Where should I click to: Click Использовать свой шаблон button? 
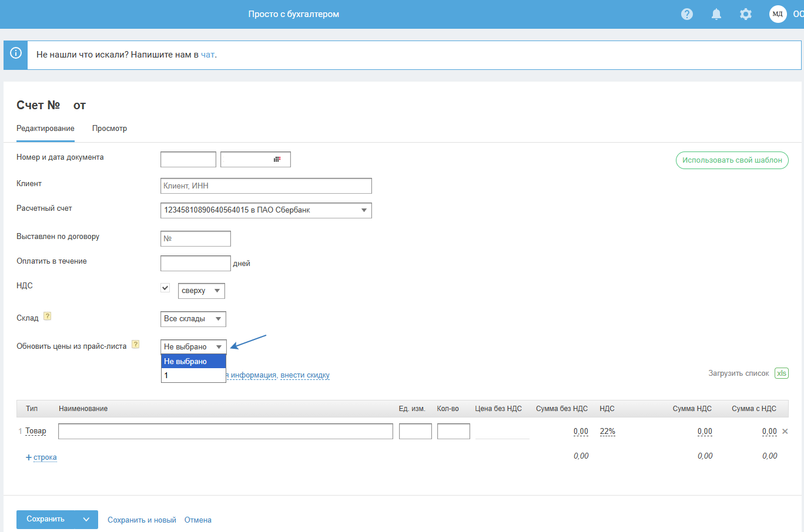coord(732,160)
